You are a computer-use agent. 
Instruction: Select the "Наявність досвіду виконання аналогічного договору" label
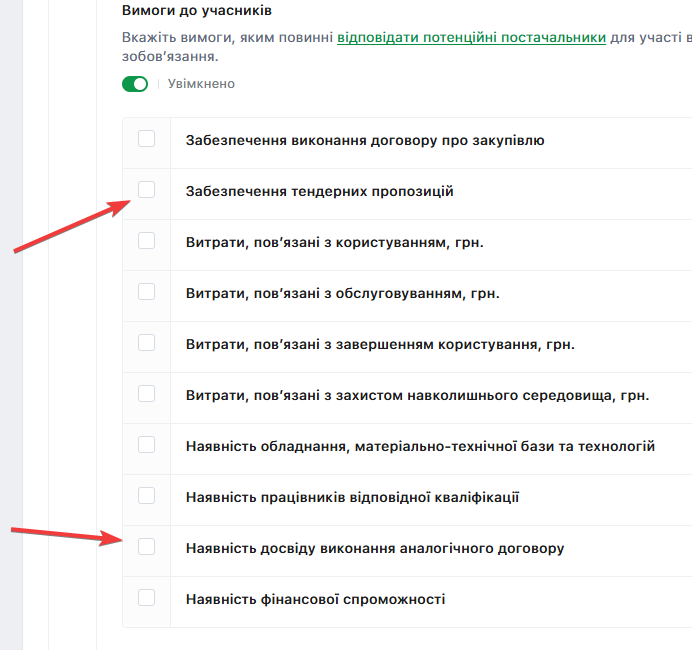point(375,548)
